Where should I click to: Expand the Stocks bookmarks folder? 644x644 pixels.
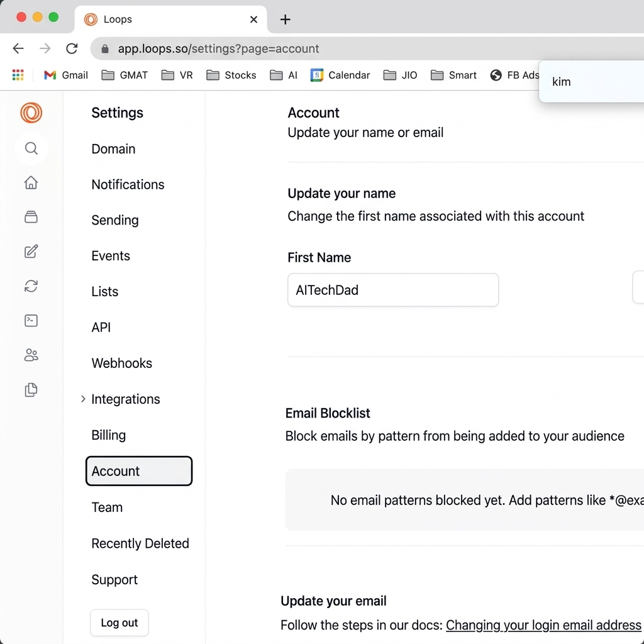point(231,75)
